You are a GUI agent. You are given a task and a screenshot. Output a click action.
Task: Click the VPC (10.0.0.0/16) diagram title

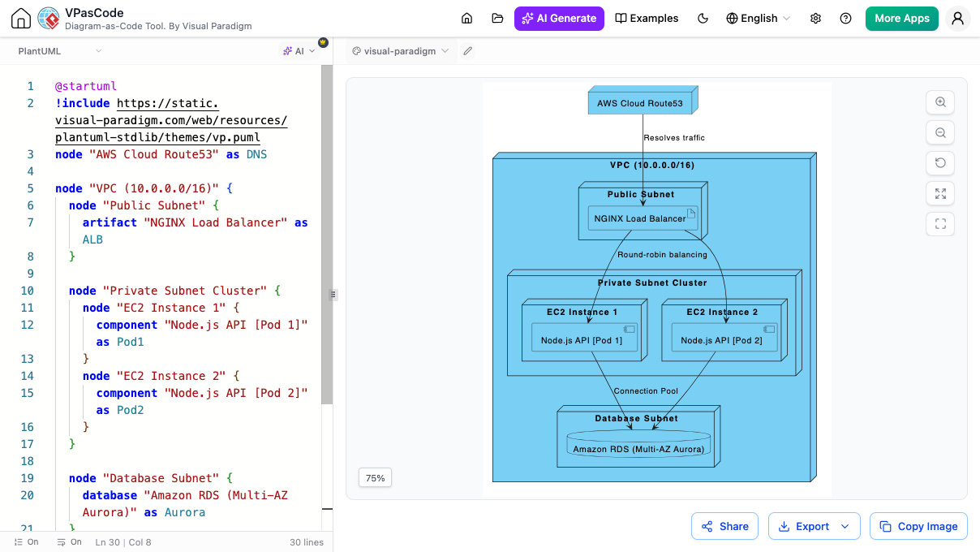(x=652, y=165)
